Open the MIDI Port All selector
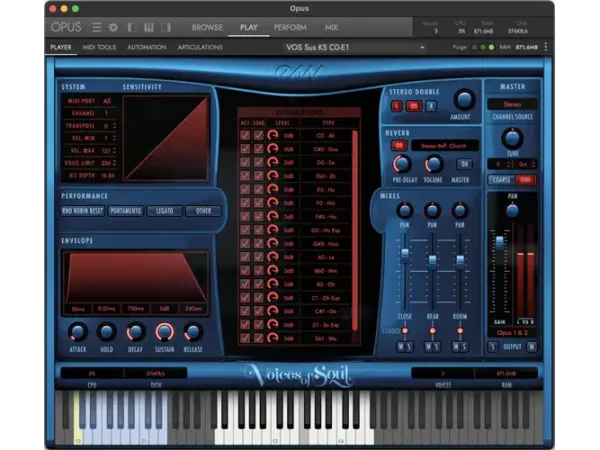Screen dimensions: 600x450 pyautogui.click(x=107, y=101)
